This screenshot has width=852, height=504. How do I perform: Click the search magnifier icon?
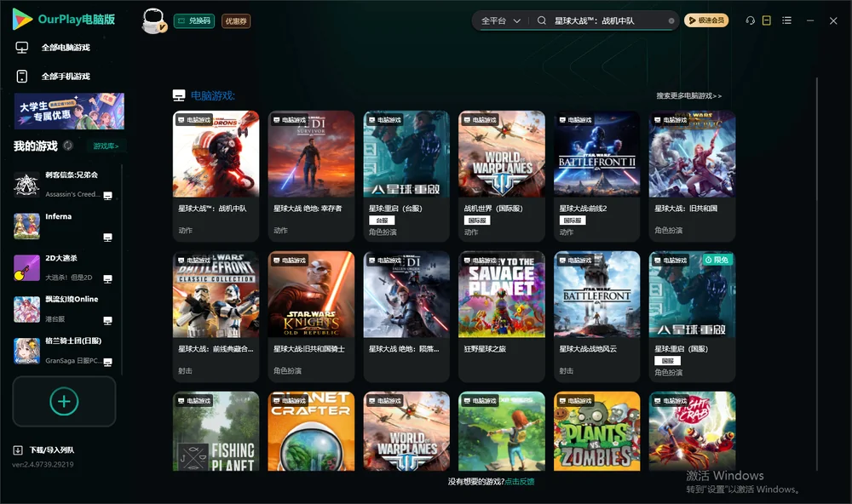[x=542, y=20]
